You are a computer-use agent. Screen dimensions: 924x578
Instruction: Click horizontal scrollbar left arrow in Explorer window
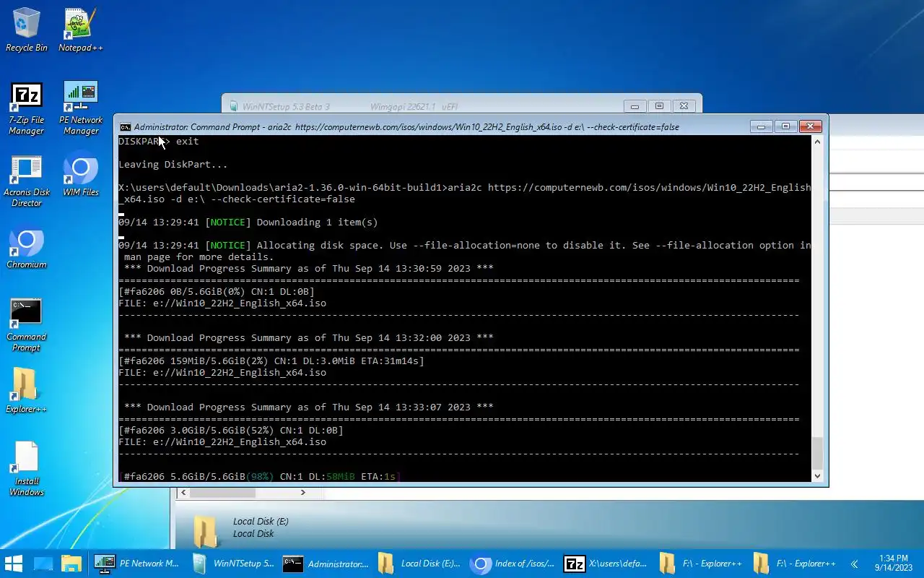click(x=183, y=492)
